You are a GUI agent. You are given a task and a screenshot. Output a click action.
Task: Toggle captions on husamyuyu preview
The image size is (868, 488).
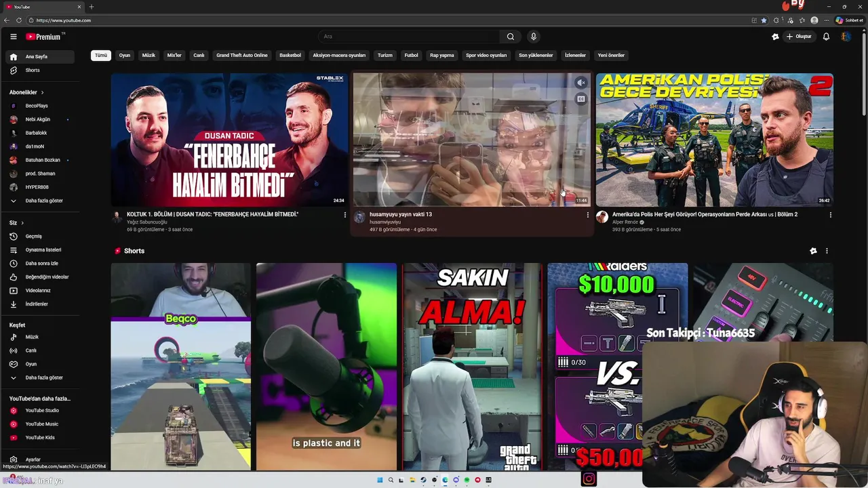click(x=581, y=99)
